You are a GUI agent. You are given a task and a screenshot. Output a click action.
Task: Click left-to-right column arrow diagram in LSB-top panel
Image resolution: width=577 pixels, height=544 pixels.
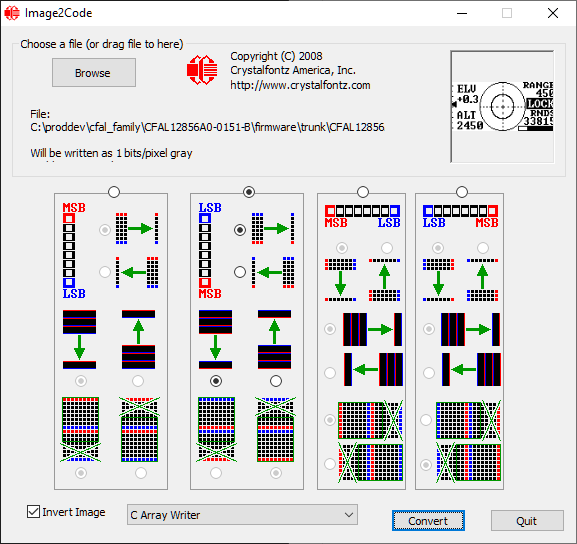click(273, 229)
